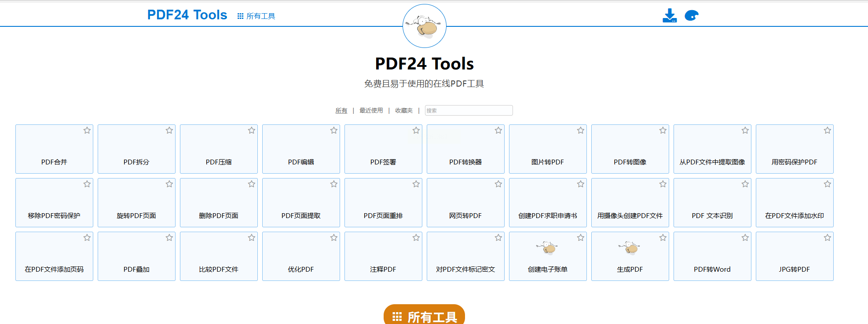
Task: Open the PDF 文本识别 tool card
Action: [x=712, y=203]
